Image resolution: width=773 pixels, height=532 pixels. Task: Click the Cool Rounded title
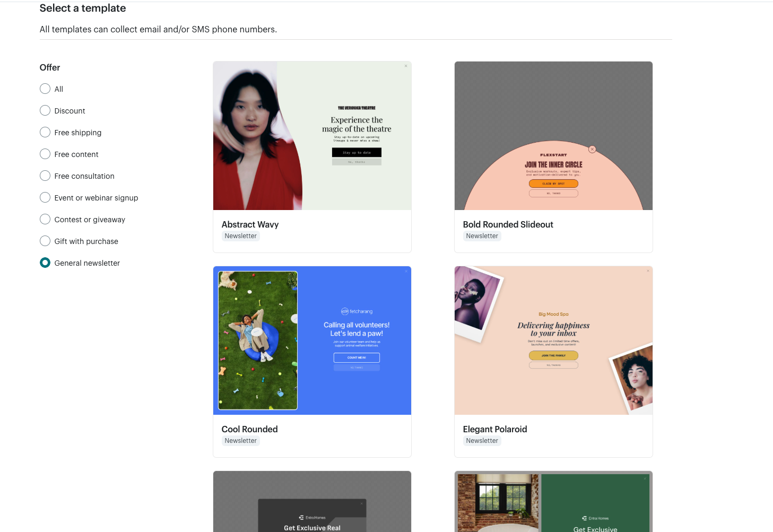click(x=249, y=429)
